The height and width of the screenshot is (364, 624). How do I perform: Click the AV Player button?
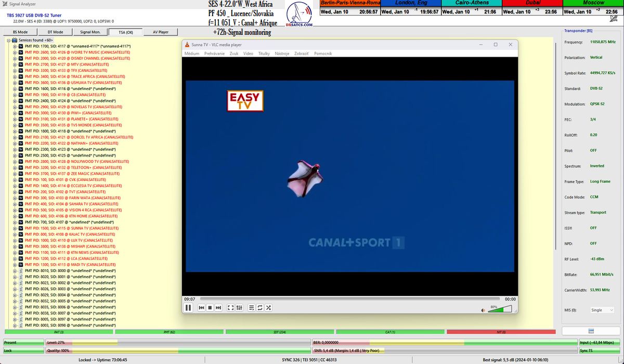tap(160, 32)
